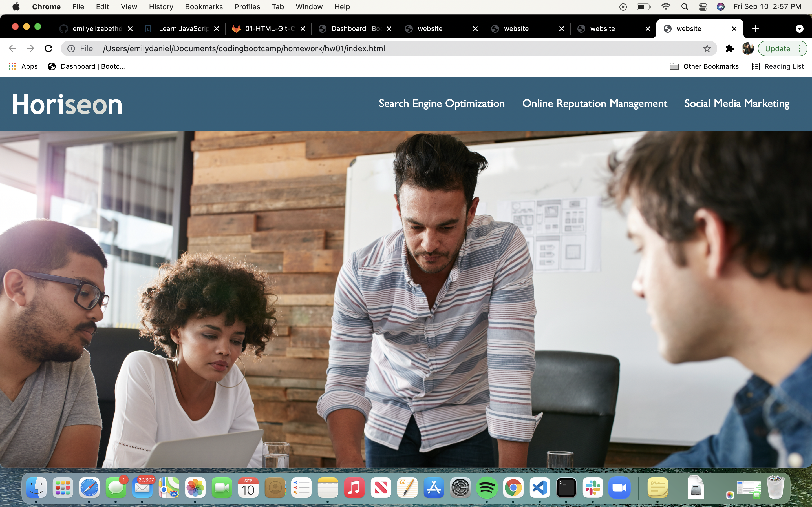The image size is (812, 507).
Task: Click the bookmark star icon
Action: [x=707, y=48]
